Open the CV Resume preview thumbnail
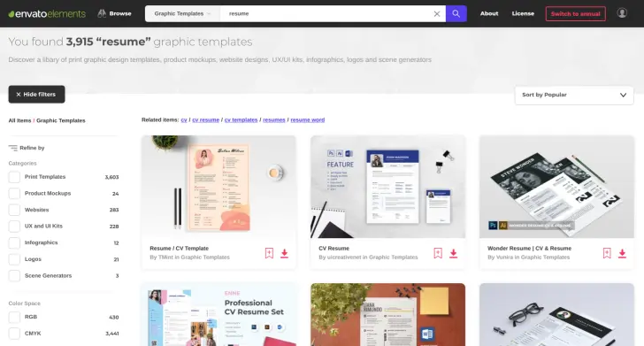The width and height of the screenshot is (644, 346). (x=387, y=187)
